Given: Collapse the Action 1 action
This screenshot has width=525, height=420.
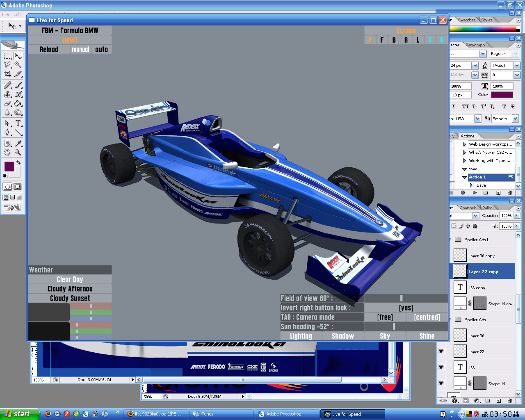Looking at the screenshot, I should (464, 177).
